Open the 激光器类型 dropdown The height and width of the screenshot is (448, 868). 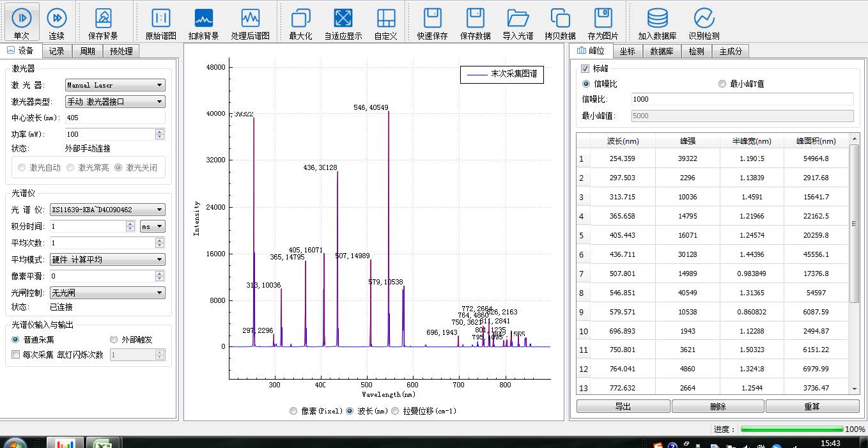[115, 102]
